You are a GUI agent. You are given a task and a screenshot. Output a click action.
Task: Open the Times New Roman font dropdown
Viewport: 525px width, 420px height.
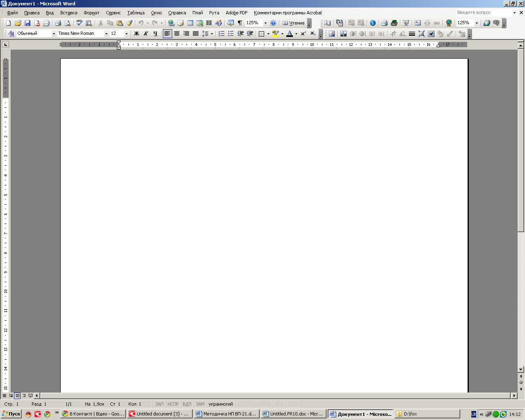[x=106, y=34]
